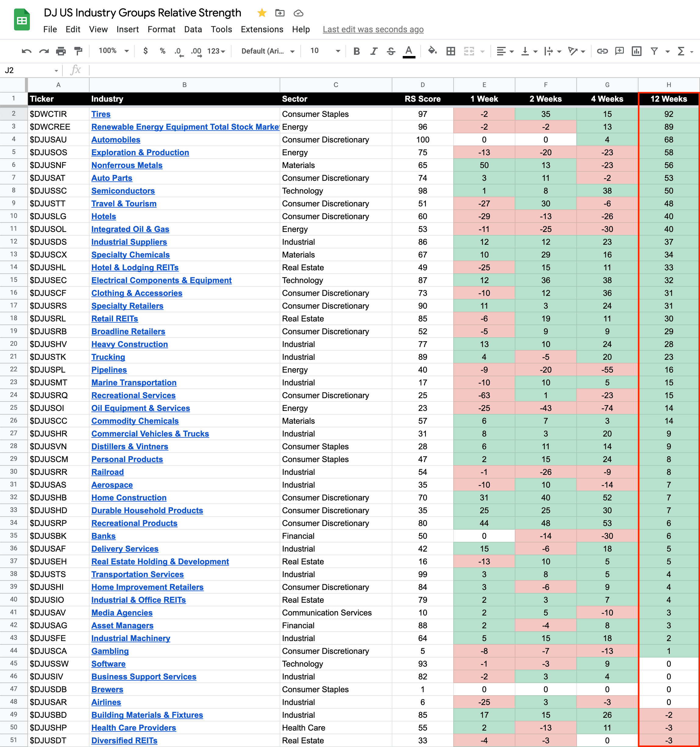Click the Insert comment icon
This screenshot has width=700, height=747.
[619, 51]
